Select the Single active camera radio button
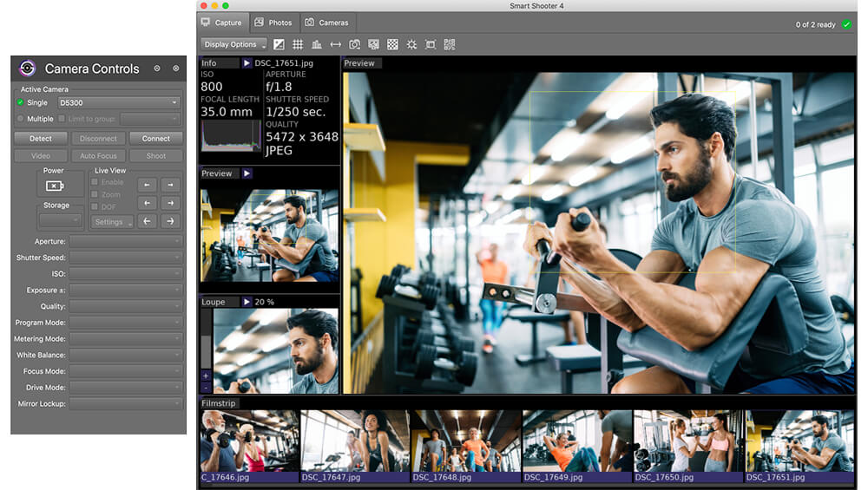This screenshot has width=868, height=490. tap(20, 102)
